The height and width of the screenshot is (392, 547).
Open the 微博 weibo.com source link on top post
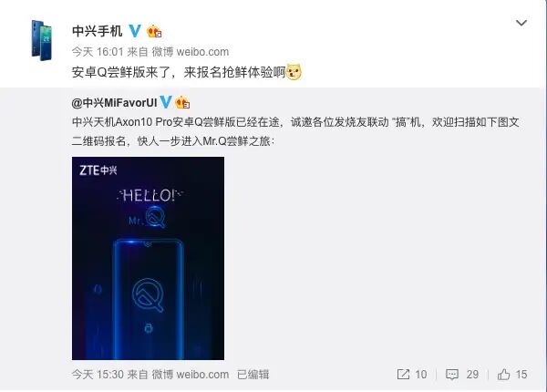click(x=191, y=52)
